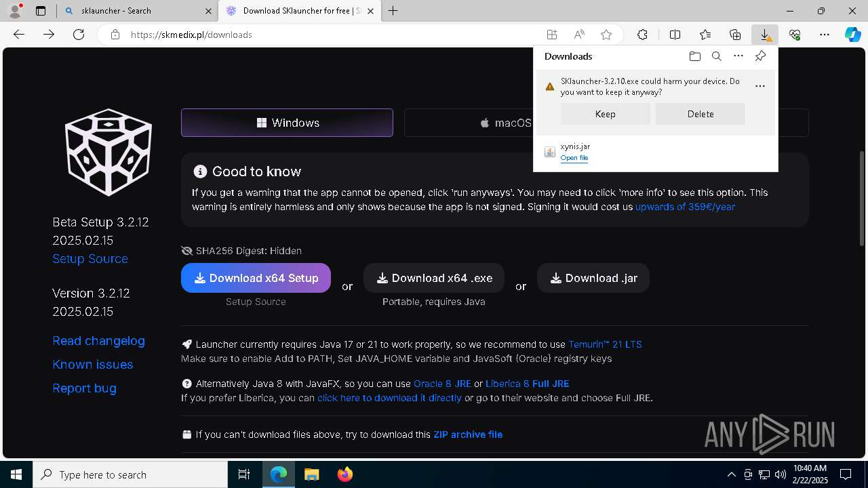
Task: Open the notification center icon
Action: (x=846, y=474)
